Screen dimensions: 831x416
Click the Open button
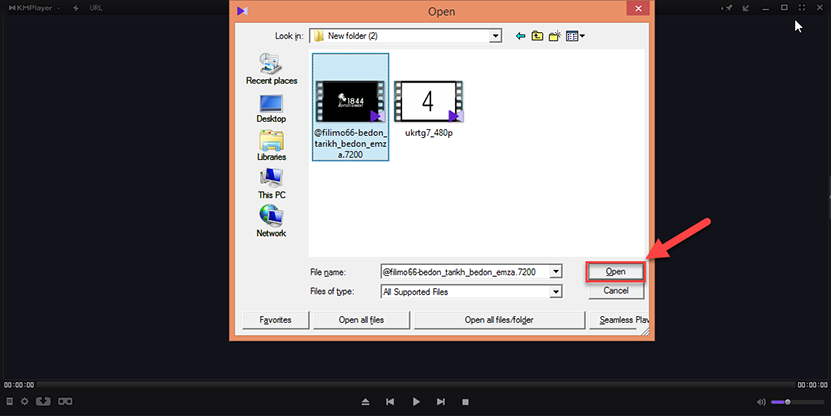pos(615,272)
